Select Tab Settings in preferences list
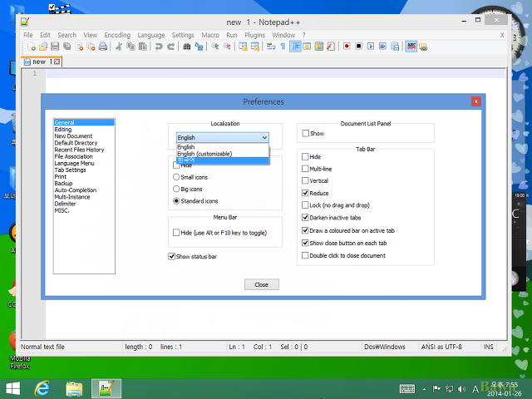Screen dimensions: 532x399 (x=70, y=170)
